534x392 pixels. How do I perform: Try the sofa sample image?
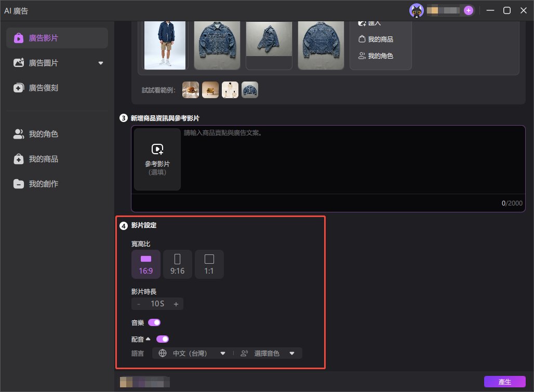coord(210,90)
